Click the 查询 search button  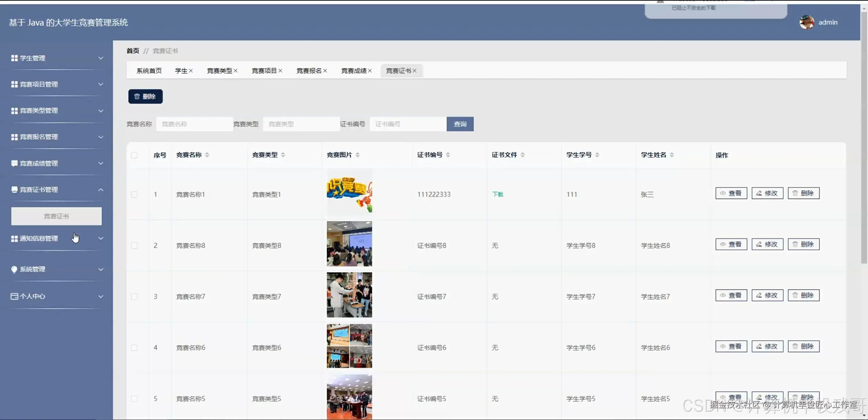tap(460, 124)
